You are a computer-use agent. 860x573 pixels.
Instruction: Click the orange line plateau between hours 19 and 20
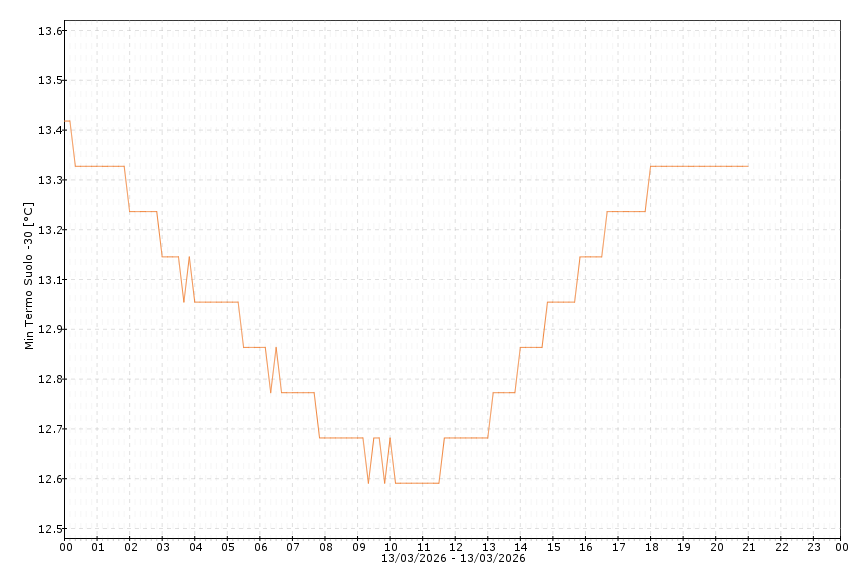click(x=700, y=166)
